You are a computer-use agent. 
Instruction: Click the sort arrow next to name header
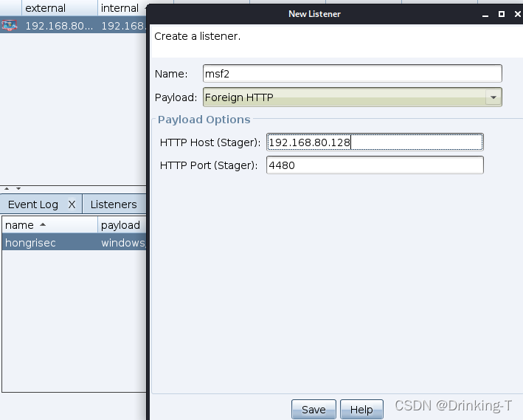43,224
